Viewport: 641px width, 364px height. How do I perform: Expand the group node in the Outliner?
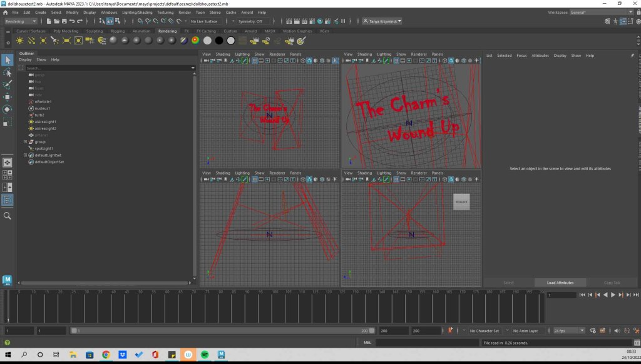25,142
